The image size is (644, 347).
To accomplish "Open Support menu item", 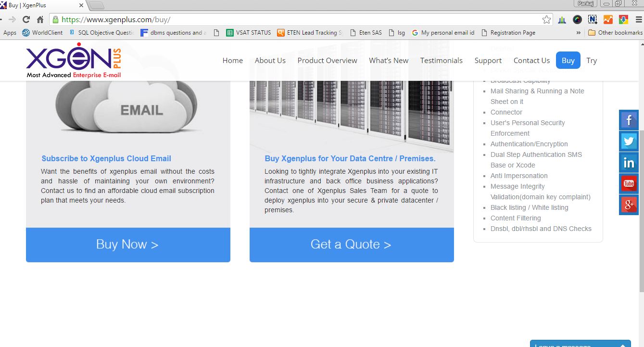I will click(x=488, y=61).
